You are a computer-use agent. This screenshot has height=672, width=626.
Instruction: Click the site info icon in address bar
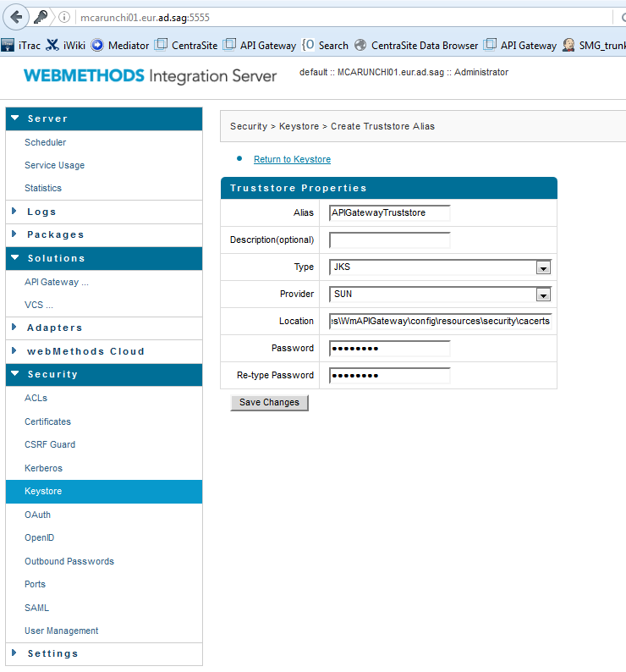click(x=64, y=17)
